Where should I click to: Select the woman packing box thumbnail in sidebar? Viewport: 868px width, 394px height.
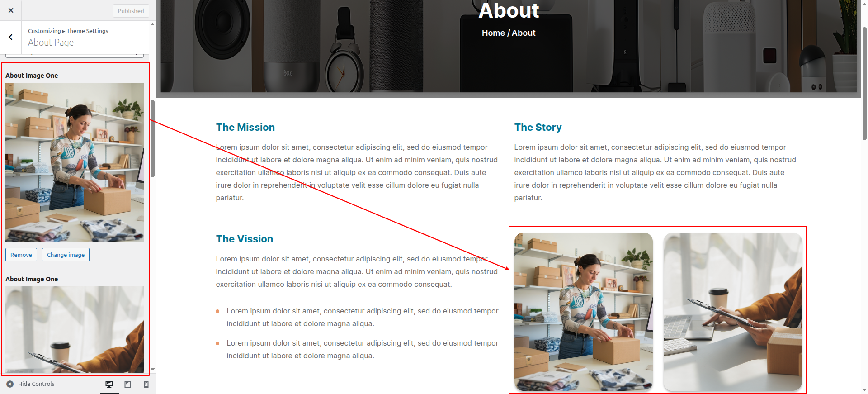coord(75,162)
